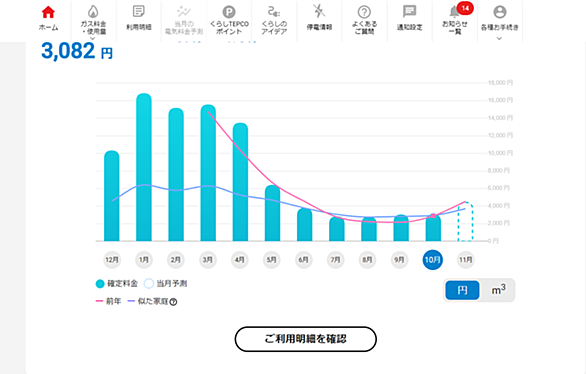This screenshot has width=586, height=374.
Task: Select the 4月 month chip
Action: tap(240, 260)
